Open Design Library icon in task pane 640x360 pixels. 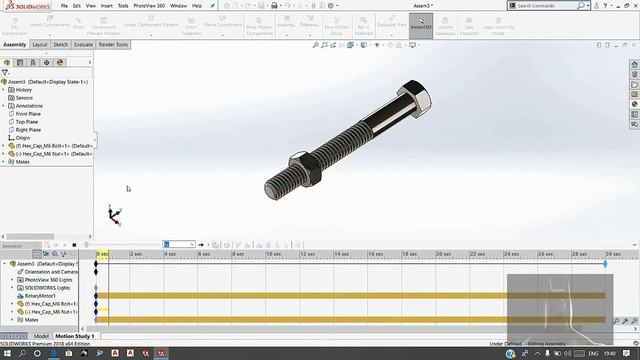point(634,74)
